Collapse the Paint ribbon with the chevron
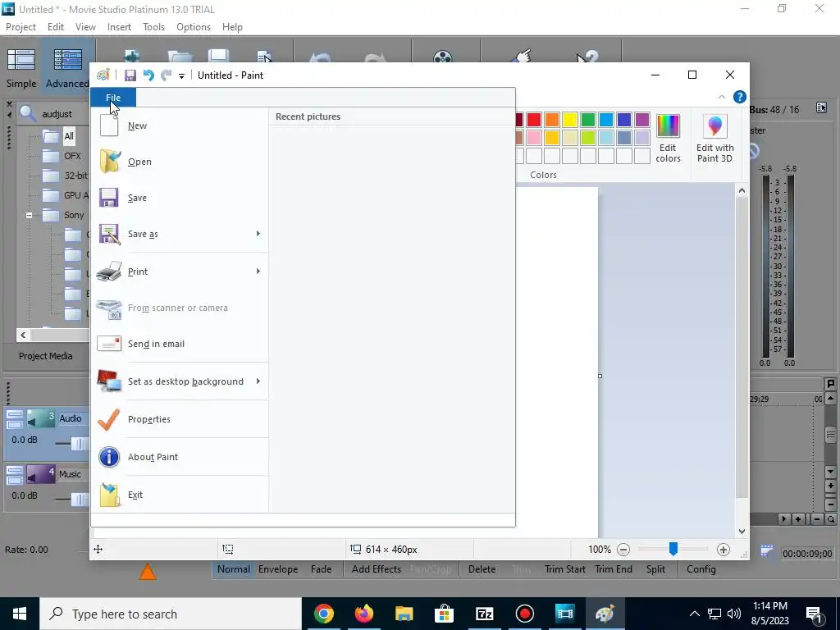 pos(722,97)
